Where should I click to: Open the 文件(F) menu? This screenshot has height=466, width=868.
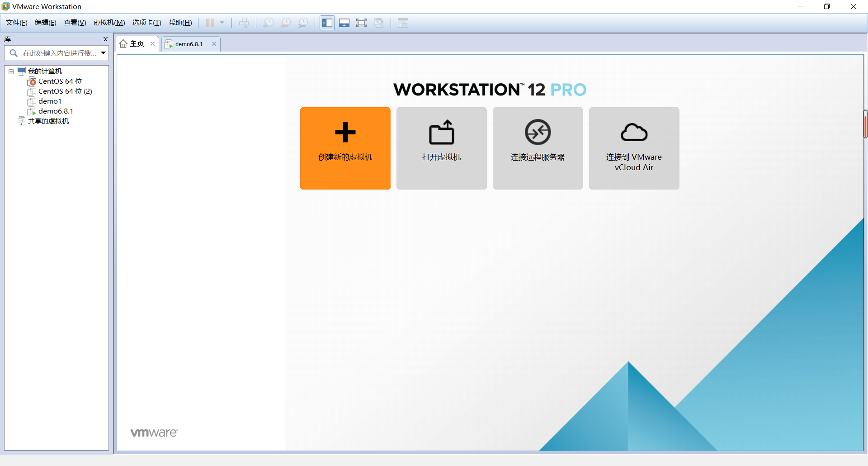click(16, 23)
